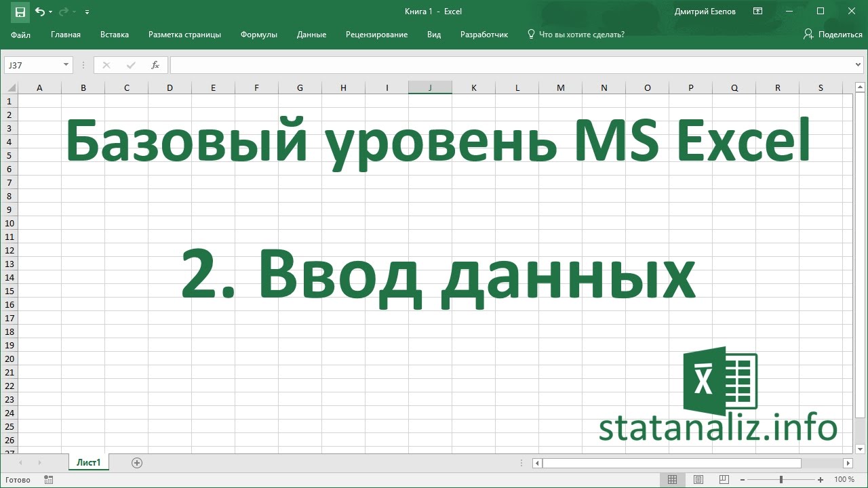Open the Рецензирование ribbon tab
The width and height of the screenshot is (868, 488).
(x=376, y=35)
